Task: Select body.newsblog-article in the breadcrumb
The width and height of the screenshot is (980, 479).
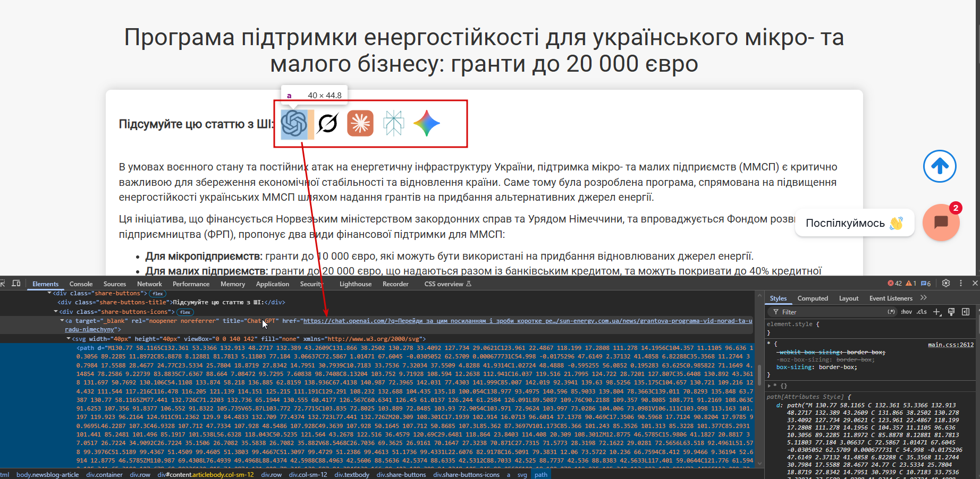Action: click(47, 475)
